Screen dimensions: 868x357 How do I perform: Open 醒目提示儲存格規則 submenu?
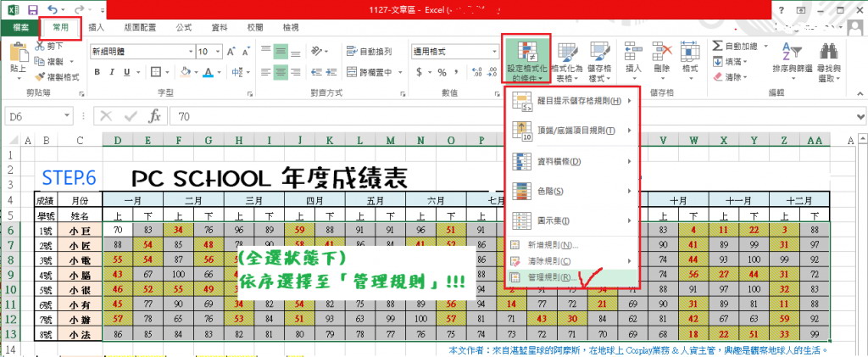572,101
